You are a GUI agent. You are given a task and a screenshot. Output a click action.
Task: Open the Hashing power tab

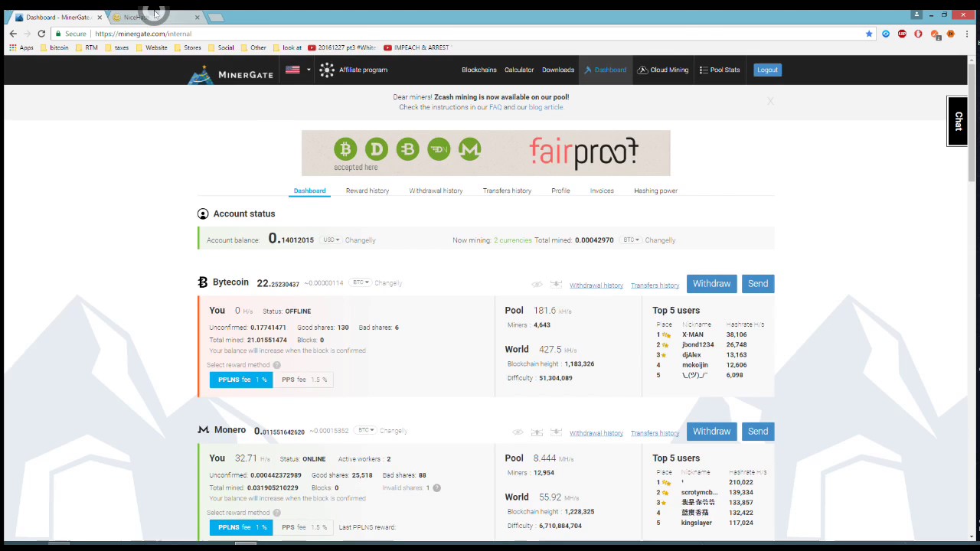(655, 191)
